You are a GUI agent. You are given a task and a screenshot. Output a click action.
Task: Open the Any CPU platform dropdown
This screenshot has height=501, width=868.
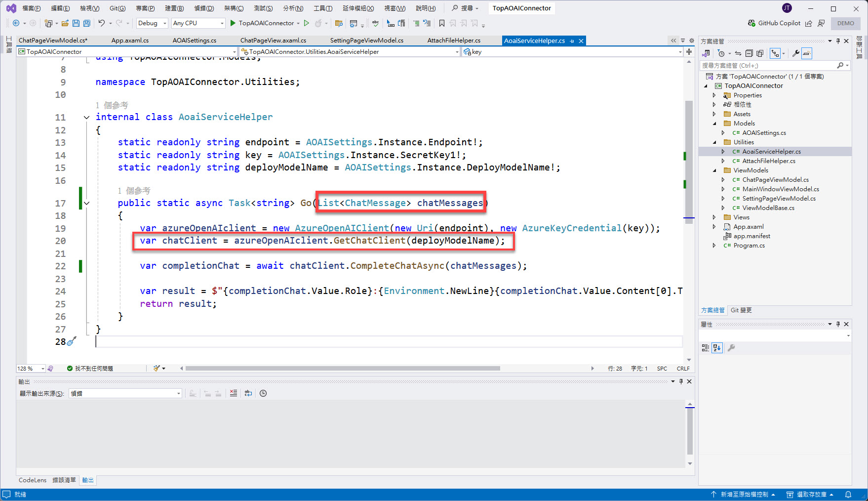pos(198,23)
